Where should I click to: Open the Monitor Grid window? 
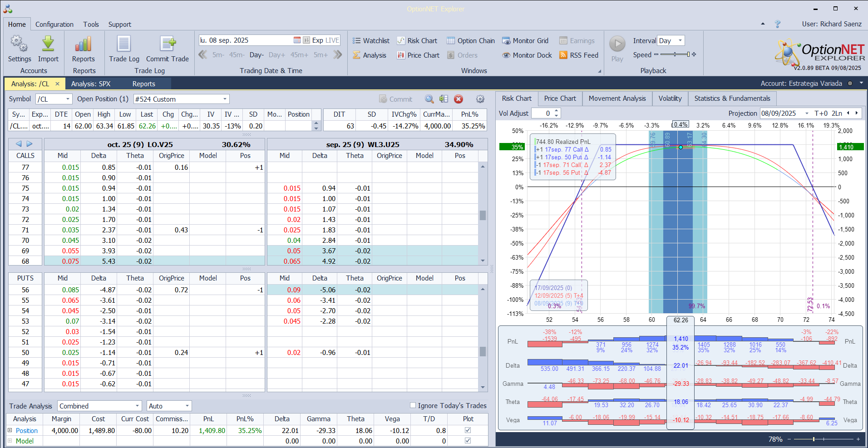(x=525, y=41)
